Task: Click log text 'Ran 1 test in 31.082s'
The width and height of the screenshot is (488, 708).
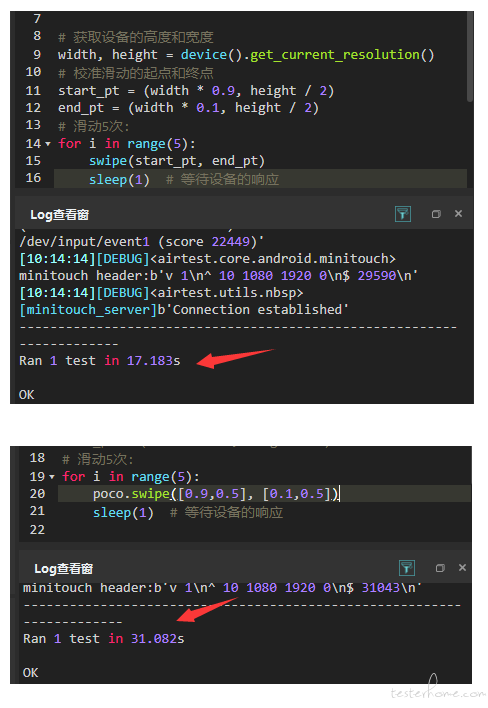Action: coord(103,639)
